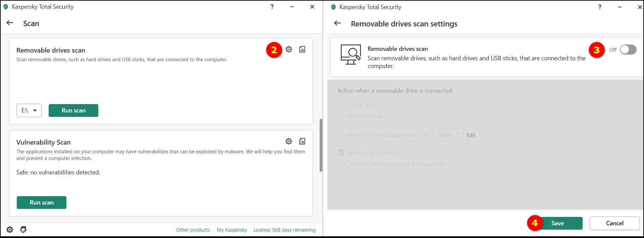The height and width of the screenshot is (238, 644).
Task: Click Kaspersky shield logo in settings window title
Action: click(333, 7)
